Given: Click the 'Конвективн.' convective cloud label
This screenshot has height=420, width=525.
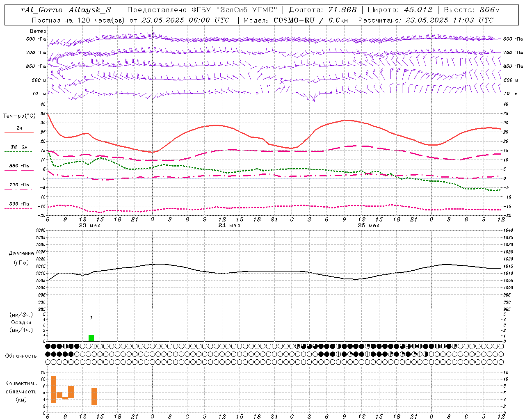Looking at the screenshot, I should tap(21, 383).
